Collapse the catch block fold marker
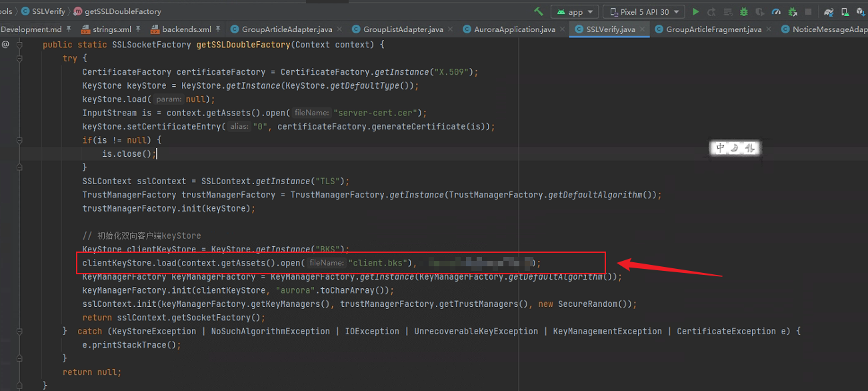The height and width of the screenshot is (391, 868). coord(20,332)
